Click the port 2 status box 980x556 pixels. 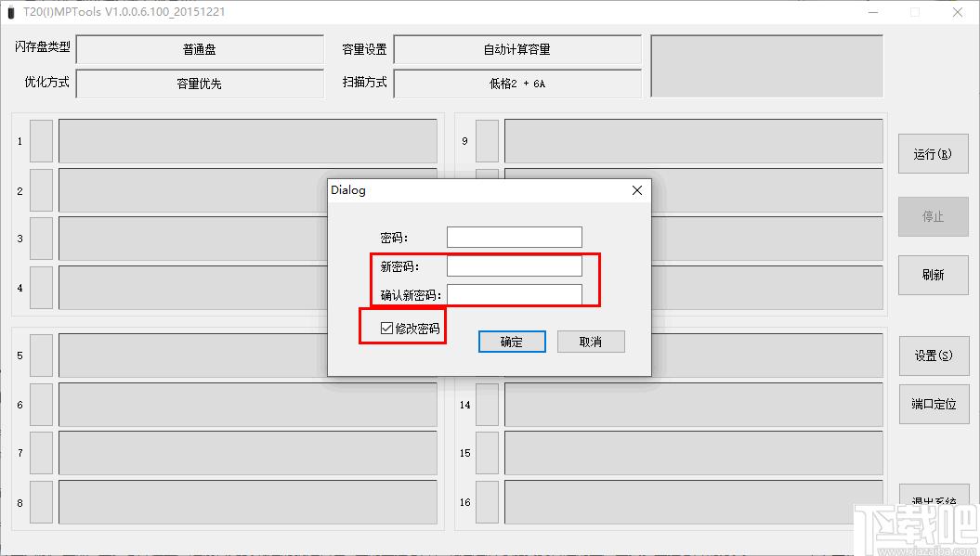tap(41, 190)
